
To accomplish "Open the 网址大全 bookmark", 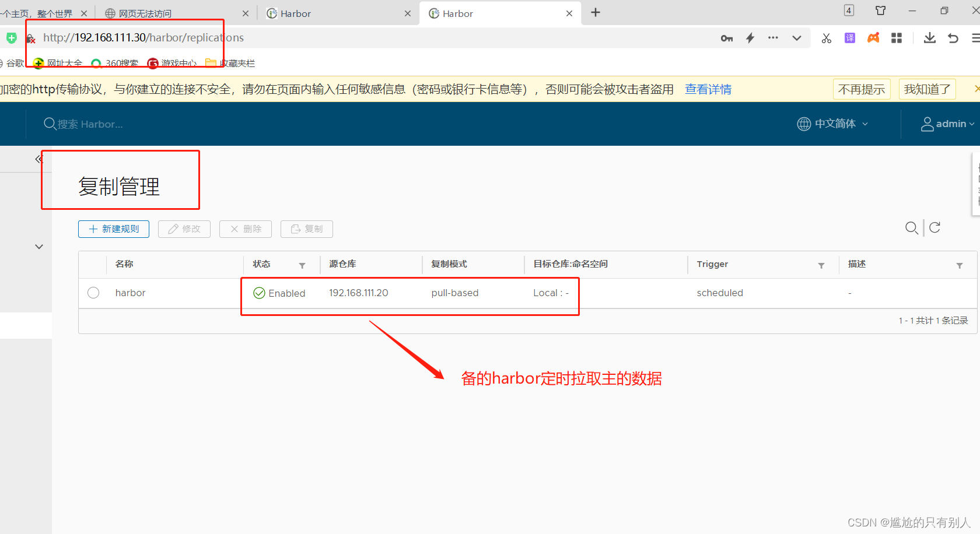I will pyautogui.click(x=58, y=63).
